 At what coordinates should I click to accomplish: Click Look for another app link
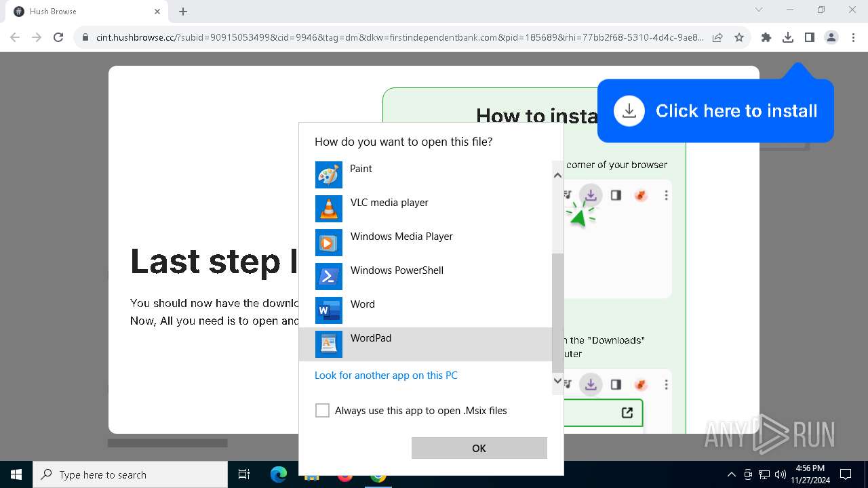[x=386, y=375]
